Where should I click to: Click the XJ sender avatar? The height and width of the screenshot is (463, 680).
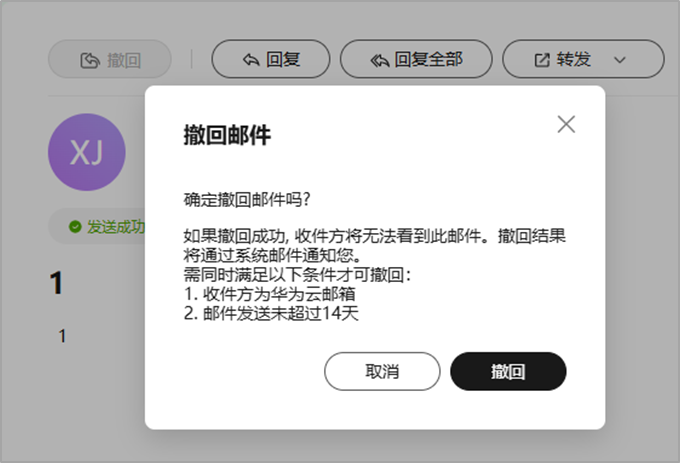[87, 152]
